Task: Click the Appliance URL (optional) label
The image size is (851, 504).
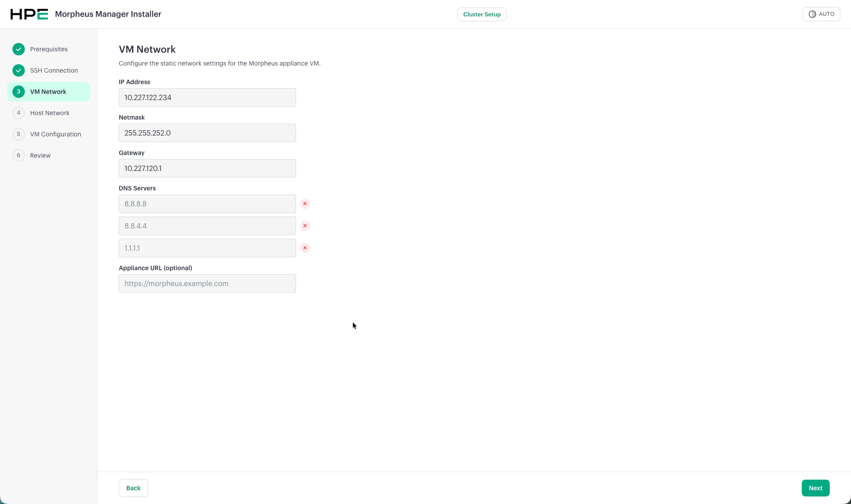Action: pos(156,268)
